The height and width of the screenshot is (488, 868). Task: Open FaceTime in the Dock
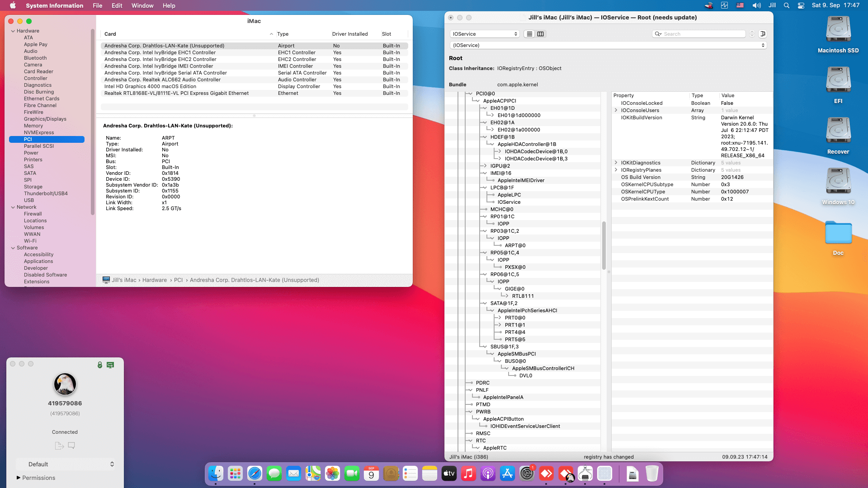(x=352, y=474)
